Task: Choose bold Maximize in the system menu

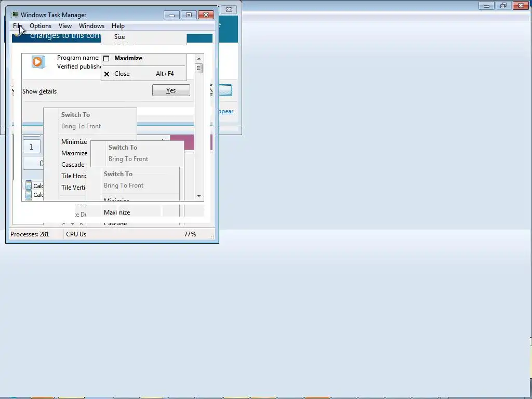Action: tap(128, 58)
